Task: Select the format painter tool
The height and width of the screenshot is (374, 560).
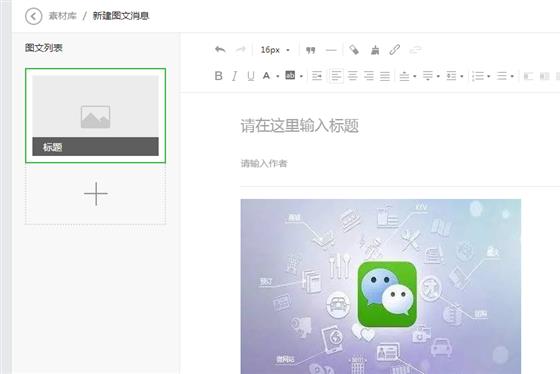Action: (354, 50)
